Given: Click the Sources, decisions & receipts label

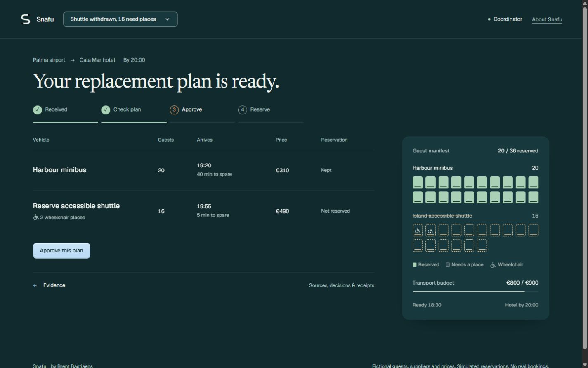Looking at the screenshot, I should coord(342,285).
